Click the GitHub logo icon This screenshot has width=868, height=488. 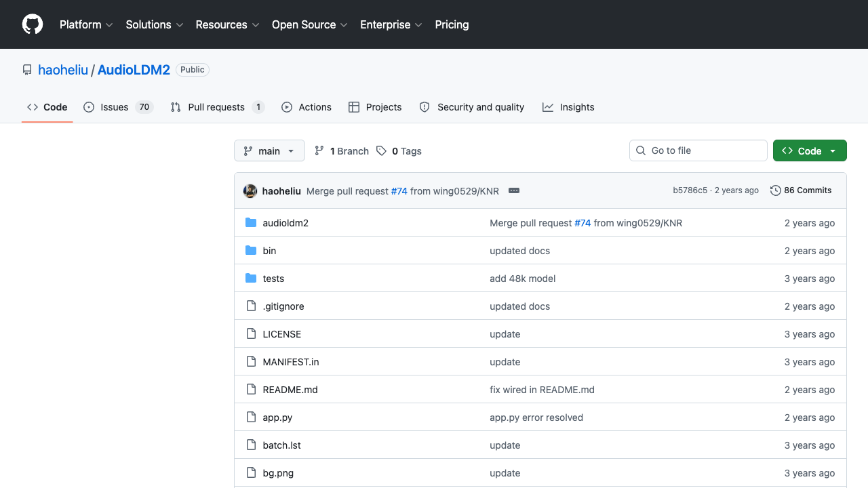(x=33, y=24)
